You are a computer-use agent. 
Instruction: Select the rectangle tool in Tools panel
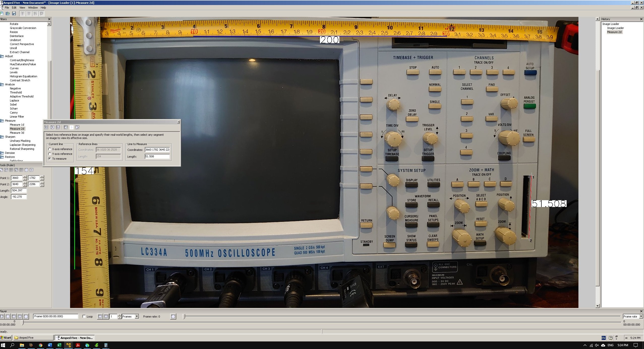32,170
